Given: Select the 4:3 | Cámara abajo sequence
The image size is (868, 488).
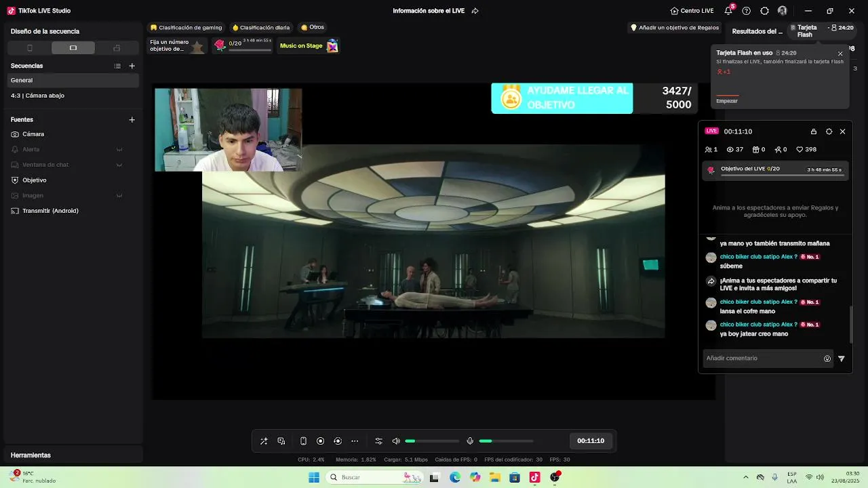Looking at the screenshot, I should tap(73, 96).
